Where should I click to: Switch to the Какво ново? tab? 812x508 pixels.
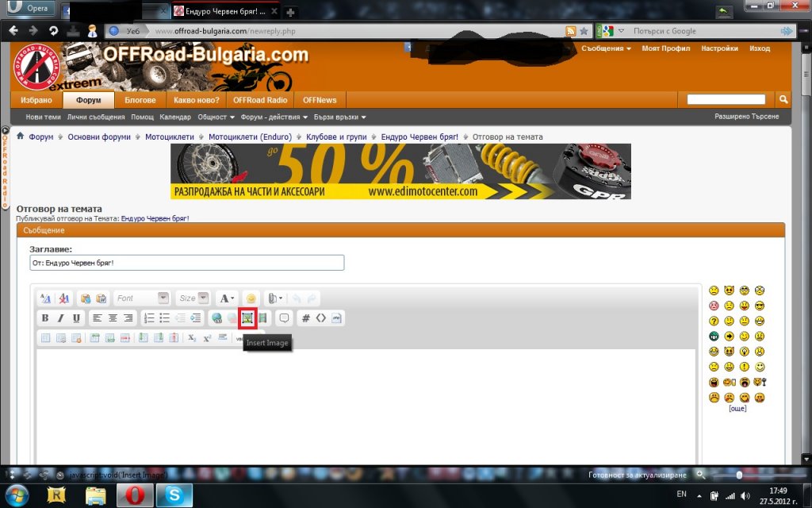click(x=197, y=100)
